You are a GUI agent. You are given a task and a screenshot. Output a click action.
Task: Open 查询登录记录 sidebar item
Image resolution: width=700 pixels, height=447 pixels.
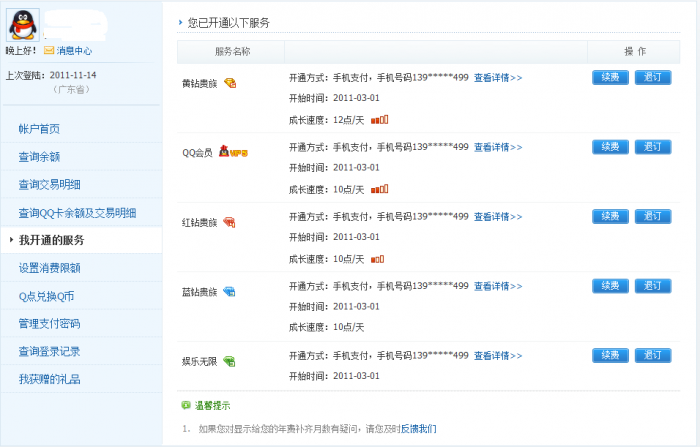(x=50, y=351)
